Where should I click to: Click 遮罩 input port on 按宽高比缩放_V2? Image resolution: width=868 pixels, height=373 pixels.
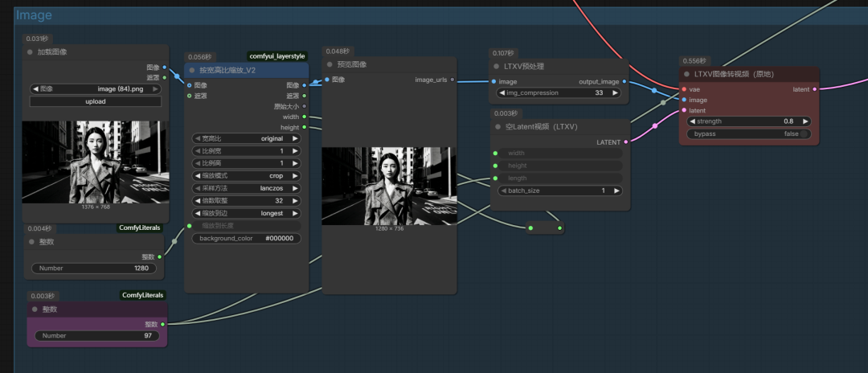[190, 96]
